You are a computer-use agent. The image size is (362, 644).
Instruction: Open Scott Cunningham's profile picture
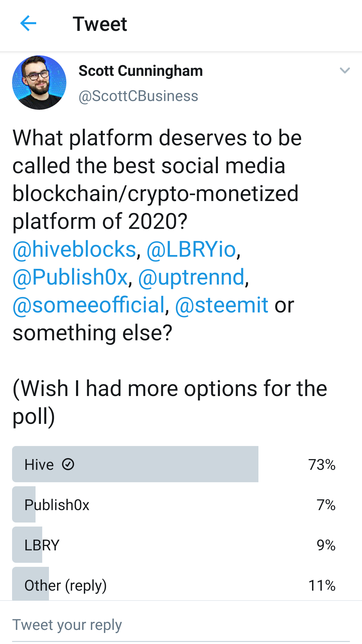click(39, 83)
